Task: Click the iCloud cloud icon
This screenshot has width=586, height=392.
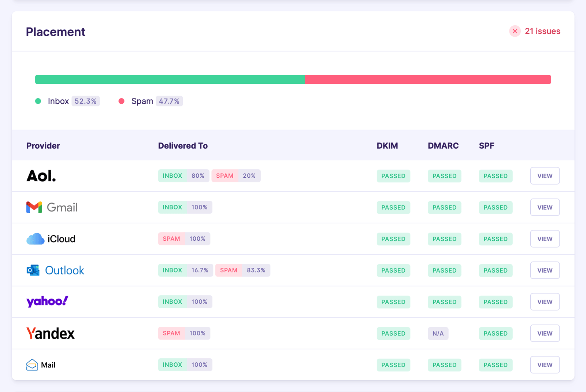Action: 35,239
